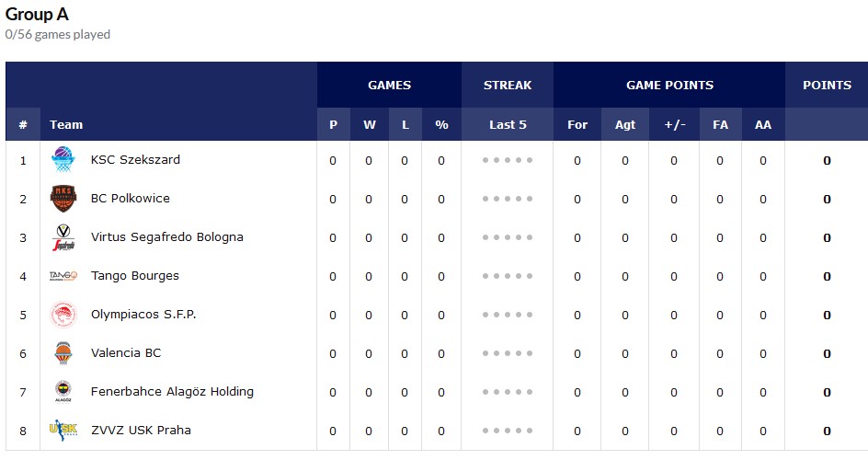Click the Olympiacos S.F.P. team logo
Image resolution: width=868 pixels, height=460 pixels.
63,315
